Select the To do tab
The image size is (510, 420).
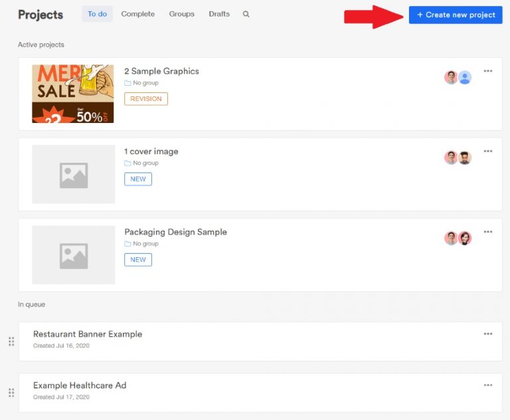[x=97, y=14]
